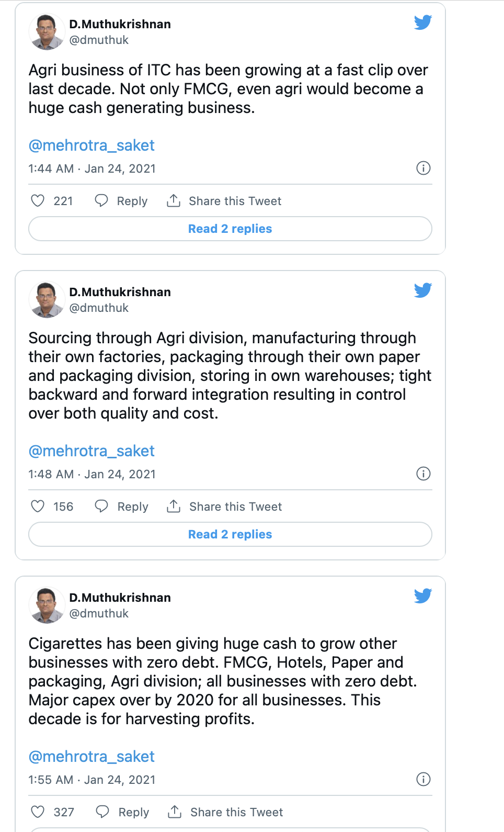
Task: Click info icon on 1:48 AM tweet
Action: [x=423, y=474]
